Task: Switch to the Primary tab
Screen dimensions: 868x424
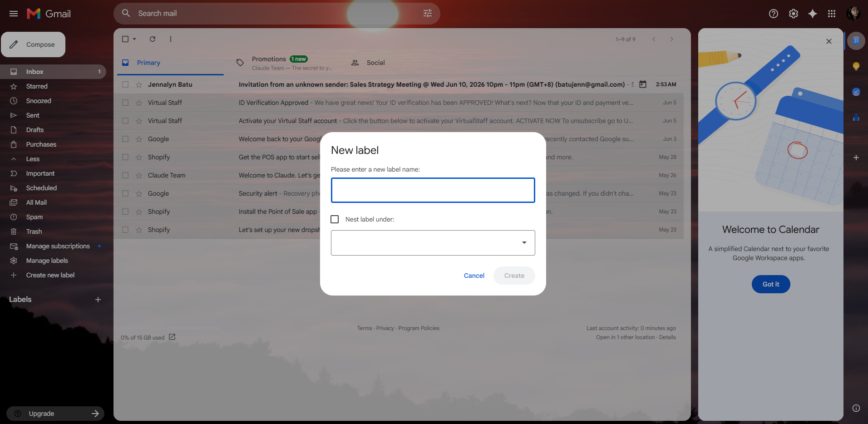Action: point(170,63)
